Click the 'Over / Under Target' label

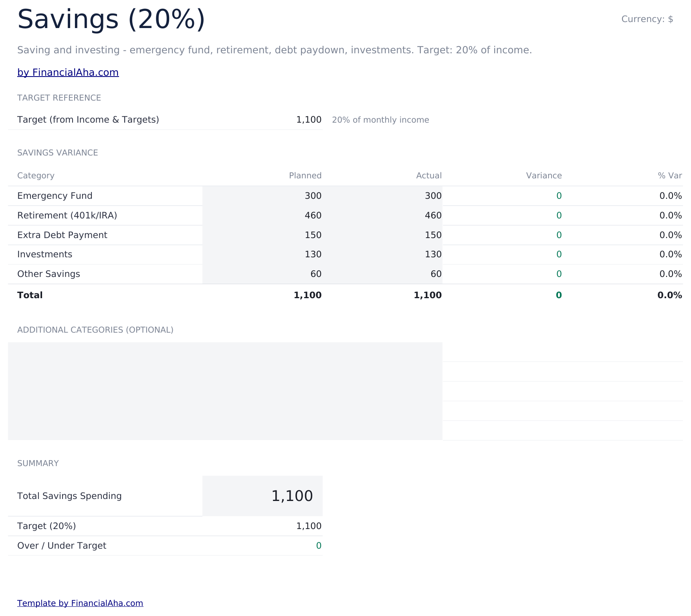click(x=62, y=546)
